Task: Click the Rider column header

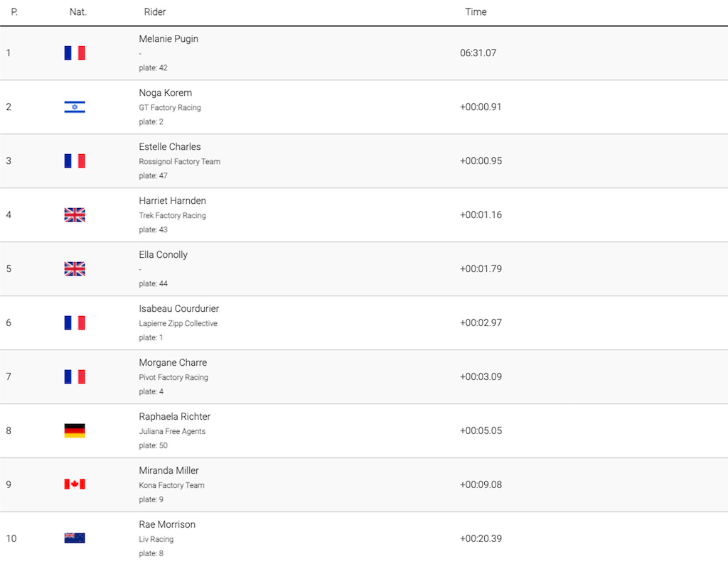Action: pos(154,12)
